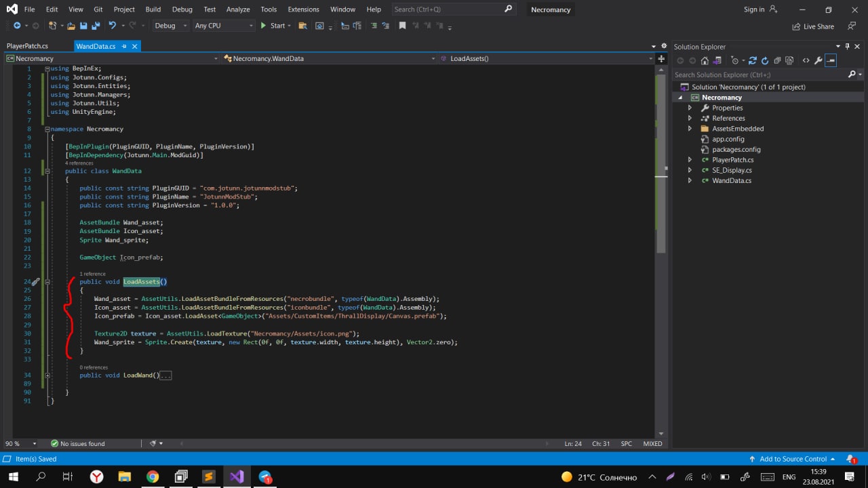Click Collapse All icon in Solution Explorer
868x488 pixels.
tap(778, 60)
